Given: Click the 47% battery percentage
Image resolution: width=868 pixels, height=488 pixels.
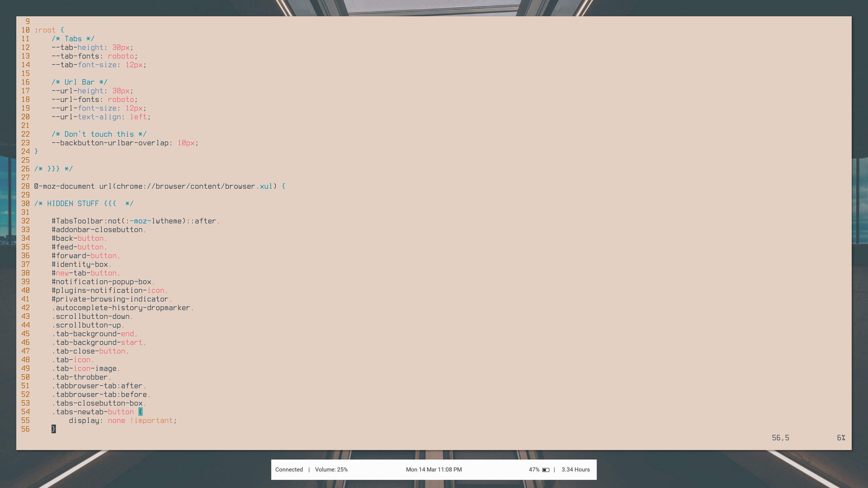Looking at the screenshot, I should (x=534, y=470).
